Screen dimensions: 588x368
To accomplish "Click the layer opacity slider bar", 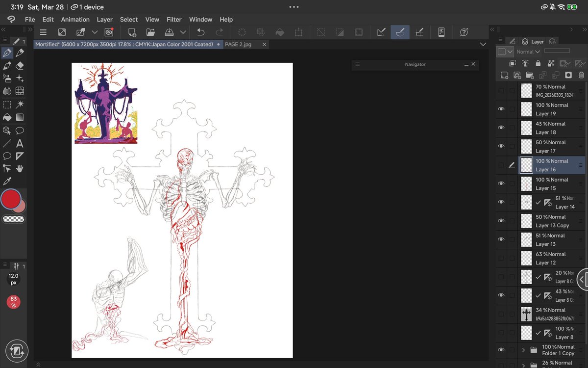I will pyautogui.click(x=557, y=51).
